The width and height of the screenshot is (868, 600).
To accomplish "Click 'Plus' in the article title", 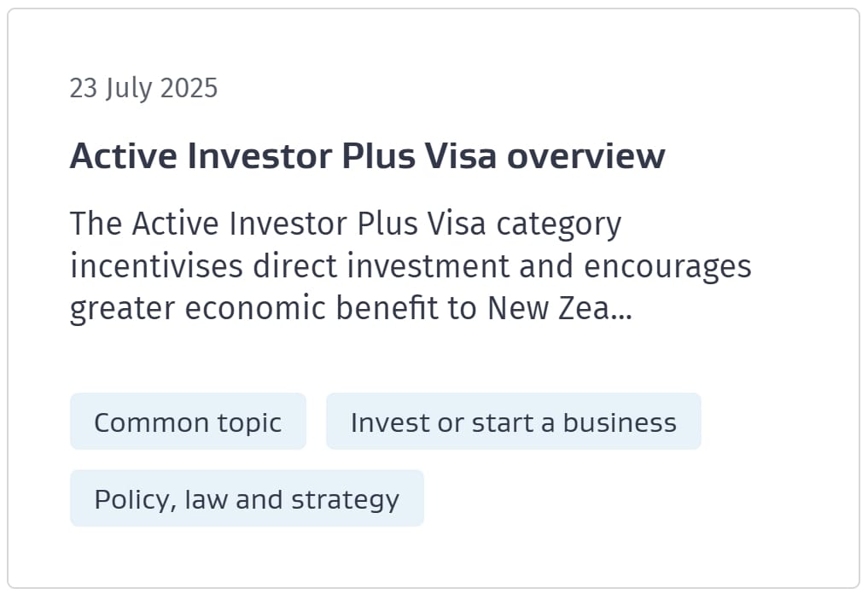I will 379,155.
